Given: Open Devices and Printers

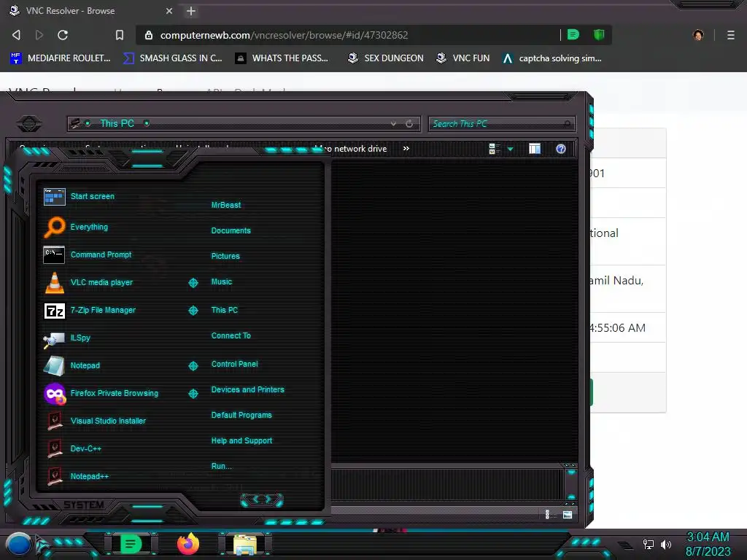Looking at the screenshot, I should tap(248, 389).
